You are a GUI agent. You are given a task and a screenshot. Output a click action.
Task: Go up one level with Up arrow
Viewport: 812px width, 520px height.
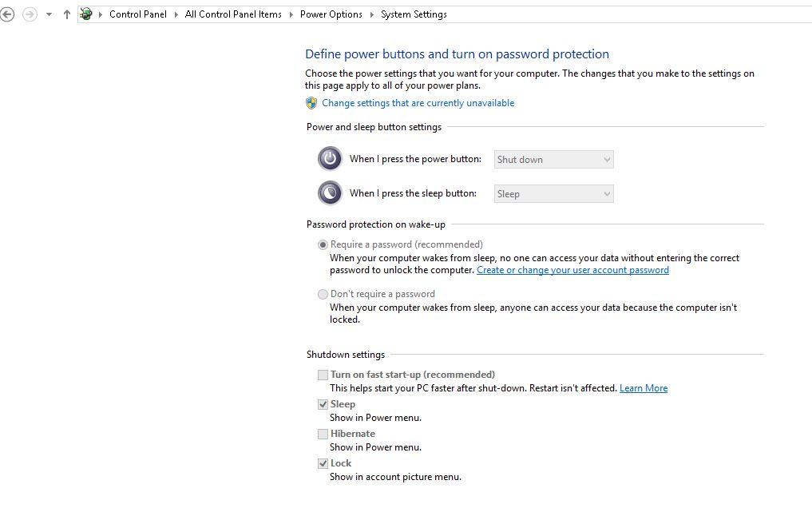[x=66, y=14]
